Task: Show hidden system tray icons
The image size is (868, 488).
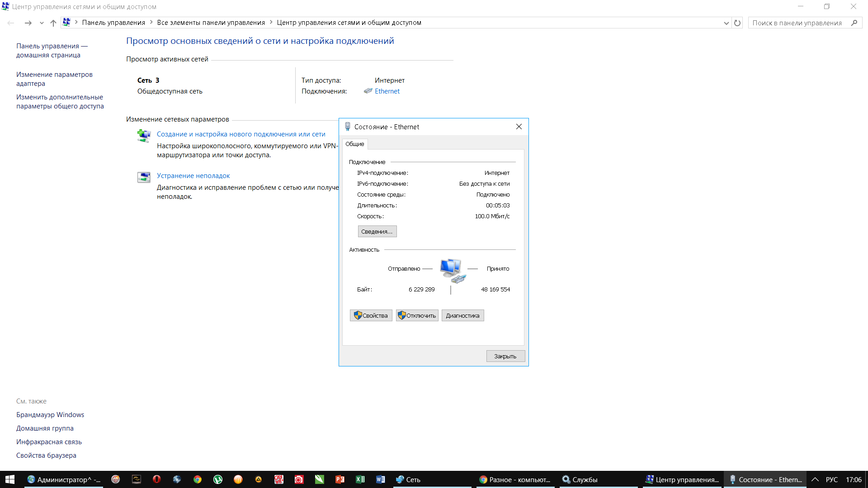Action: point(815,479)
